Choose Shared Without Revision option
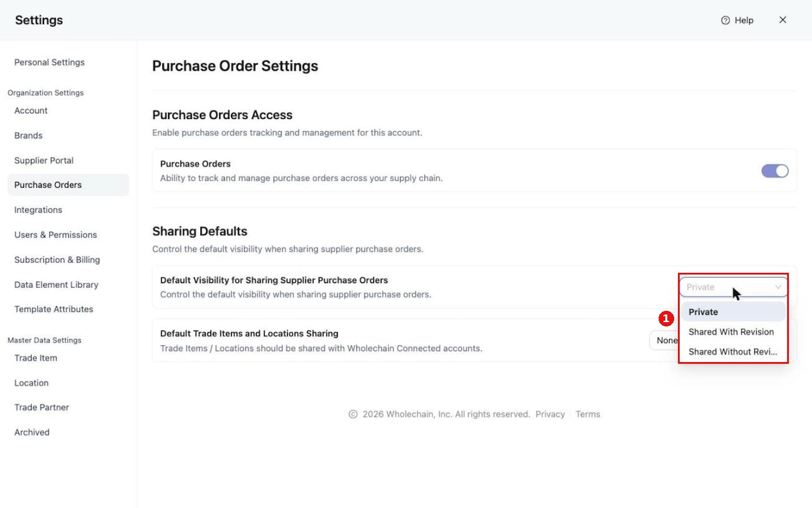The width and height of the screenshot is (812, 508). (733, 351)
